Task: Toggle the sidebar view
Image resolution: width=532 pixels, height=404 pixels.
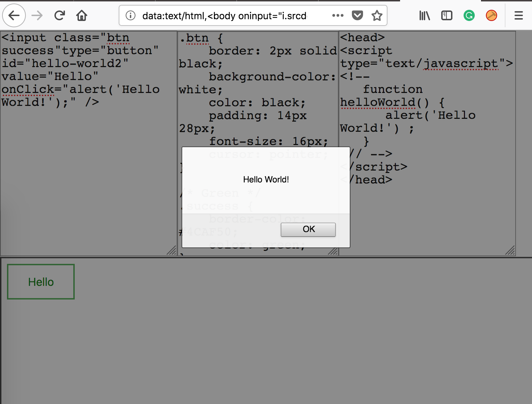Action: click(446, 15)
